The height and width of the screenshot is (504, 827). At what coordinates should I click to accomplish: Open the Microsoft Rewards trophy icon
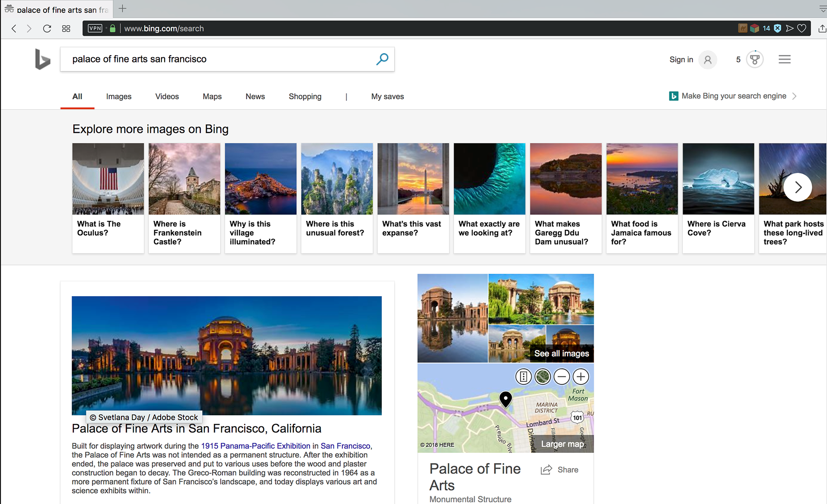[x=754, y=59]
